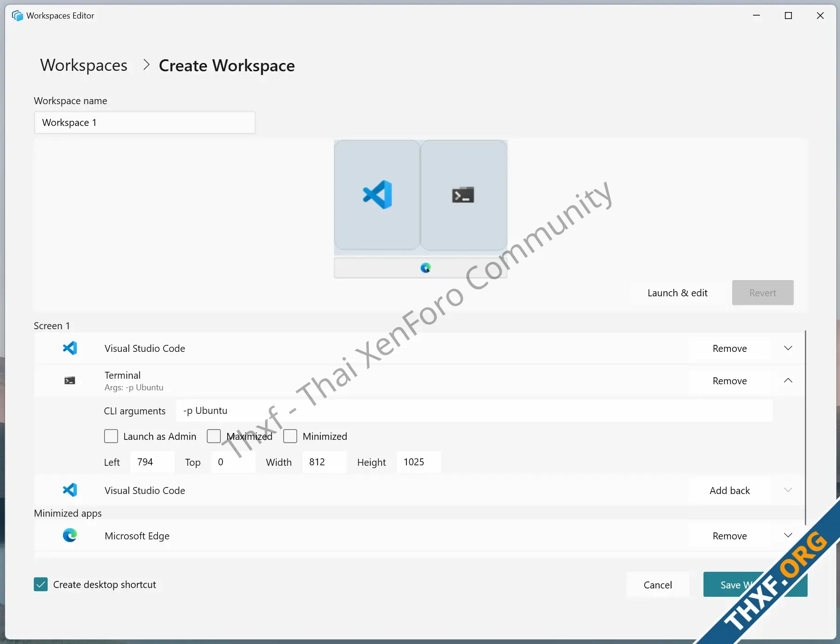Screen dimensions: 840x644
Task: Click the Left position field showing 794
Action: pyautogui.click(x=152, y=462)
